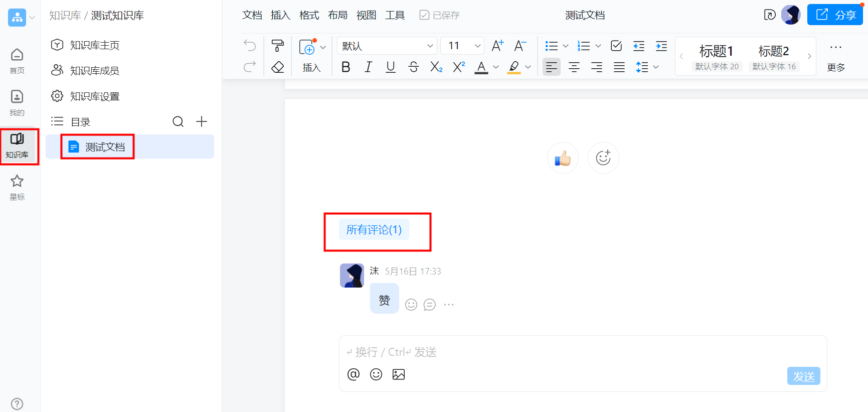Viewport: 868px width, 412px height.
Task: Click the help question mark icon
Action: tap(17, 403)
